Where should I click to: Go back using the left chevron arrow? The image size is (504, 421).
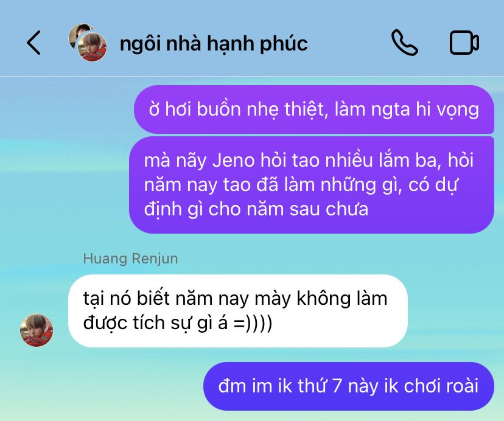33,43
